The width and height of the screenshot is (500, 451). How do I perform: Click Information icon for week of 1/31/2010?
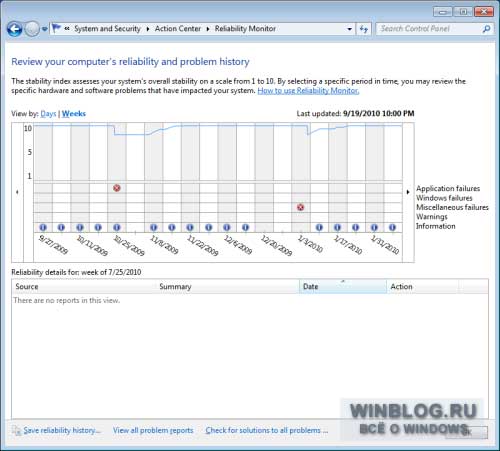374,227
